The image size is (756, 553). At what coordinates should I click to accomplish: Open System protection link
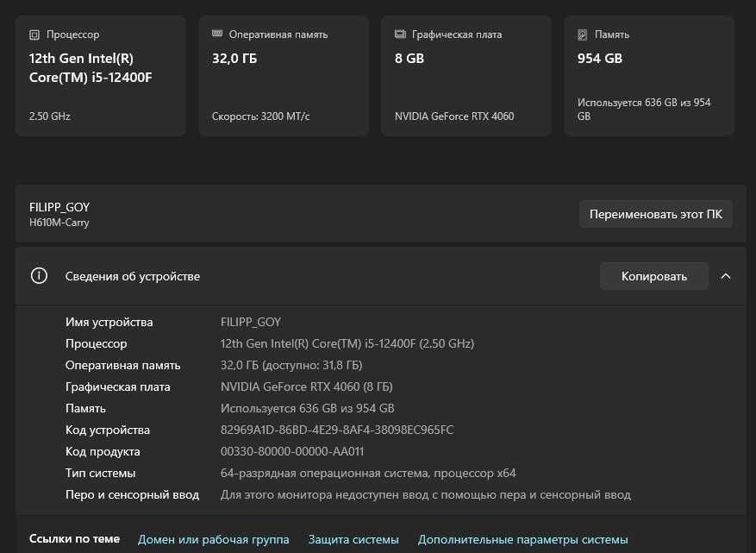click(353, 539)
